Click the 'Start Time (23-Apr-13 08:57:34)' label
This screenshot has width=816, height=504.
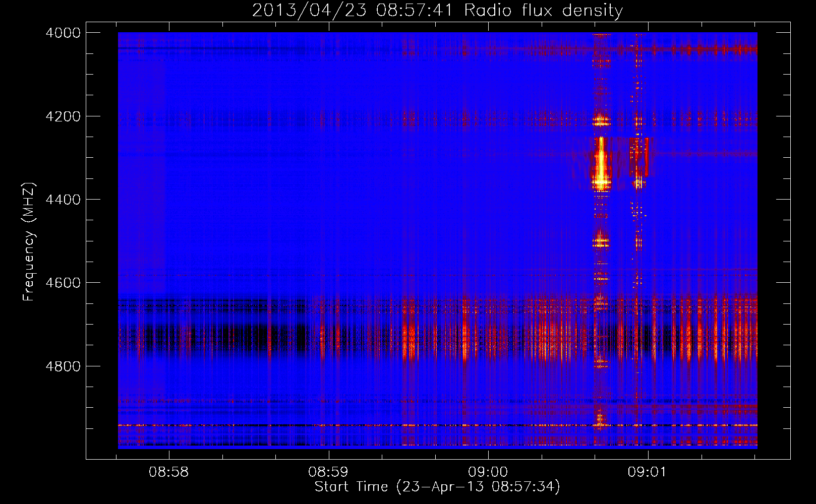click(437, 487)
